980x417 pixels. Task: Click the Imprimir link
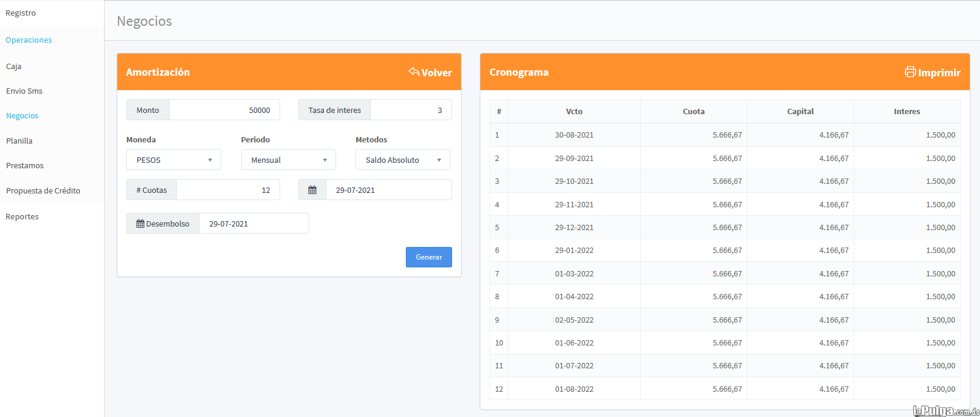point(933,72)
